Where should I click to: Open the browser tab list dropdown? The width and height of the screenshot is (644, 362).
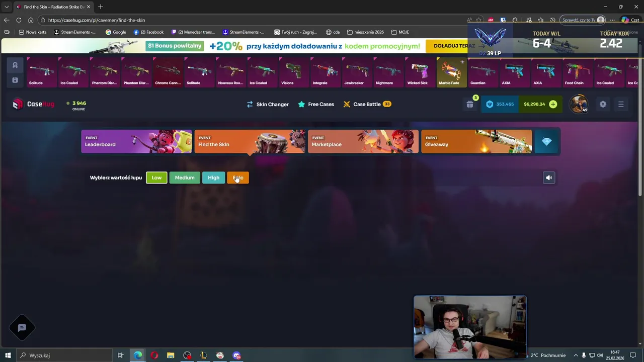click(7, 7)
